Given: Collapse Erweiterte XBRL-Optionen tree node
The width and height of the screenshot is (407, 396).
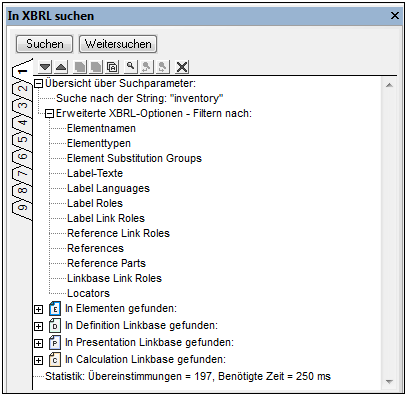Looking at the screenshot, I should (49, 114).
